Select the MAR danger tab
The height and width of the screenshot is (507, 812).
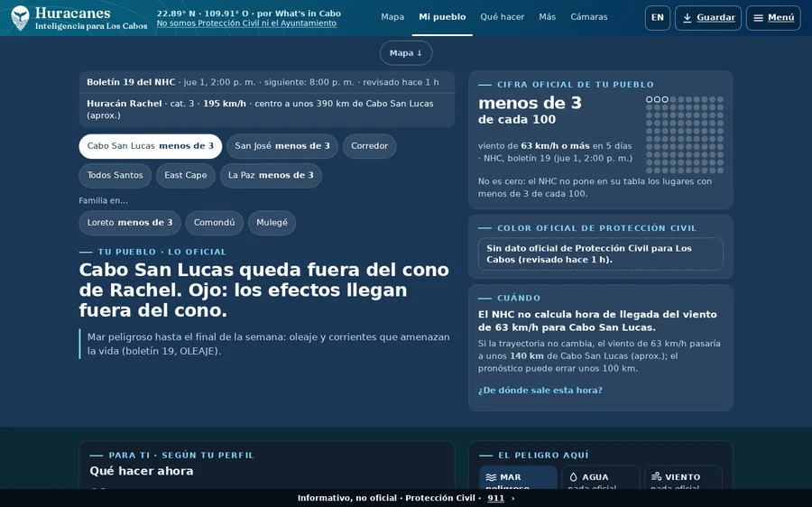(518, 477)
